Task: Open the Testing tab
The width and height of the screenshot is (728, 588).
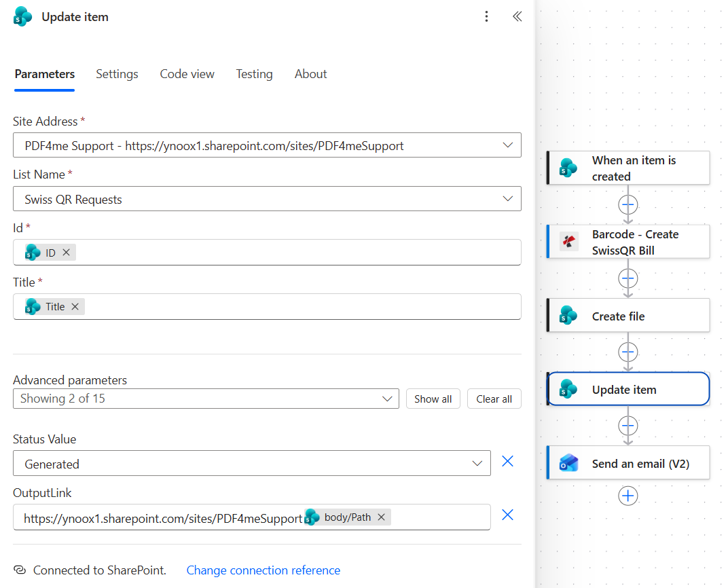Action: click(x=254, y=74)
